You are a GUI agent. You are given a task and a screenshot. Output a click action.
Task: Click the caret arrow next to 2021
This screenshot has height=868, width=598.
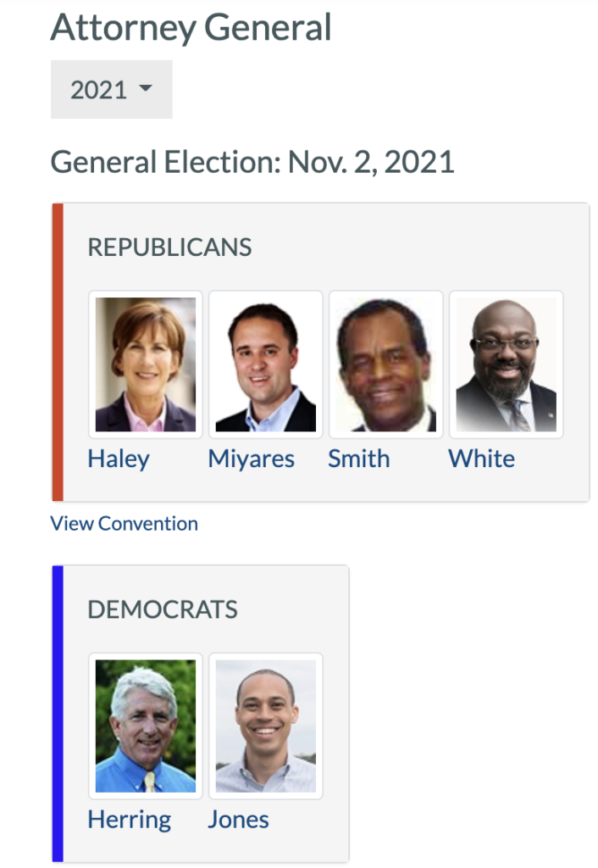point(145,89)
